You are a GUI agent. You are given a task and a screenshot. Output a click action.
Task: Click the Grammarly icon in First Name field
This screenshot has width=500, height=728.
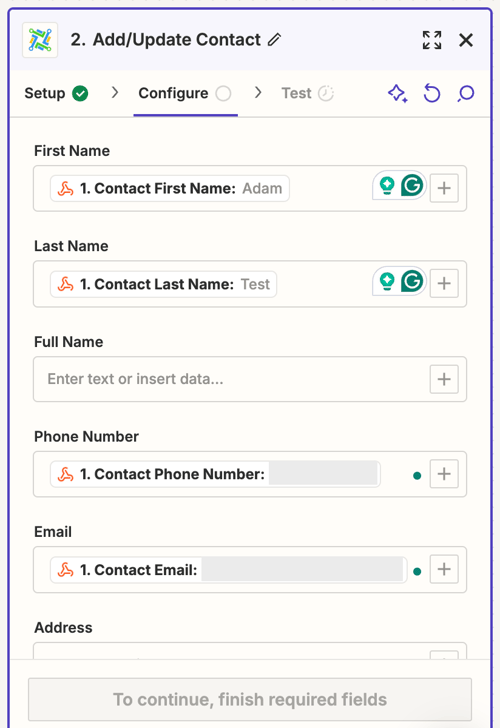[412, 186]
